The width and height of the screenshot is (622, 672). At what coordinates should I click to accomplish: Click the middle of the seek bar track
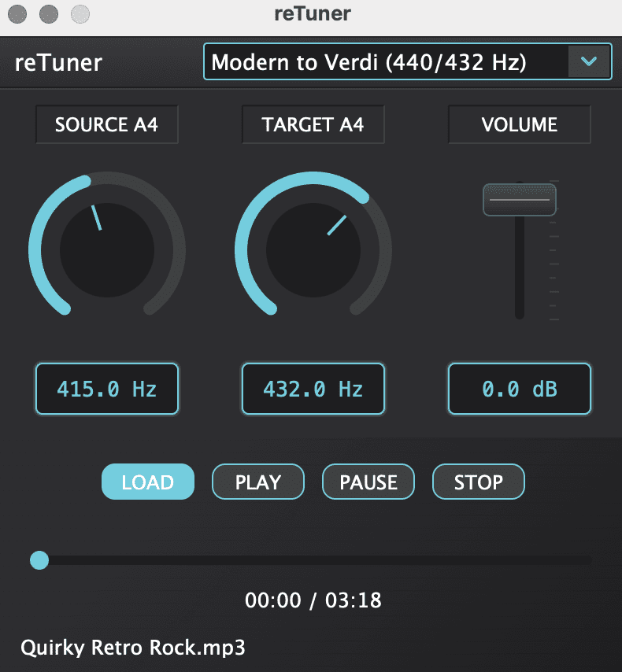tap(315, 560)
